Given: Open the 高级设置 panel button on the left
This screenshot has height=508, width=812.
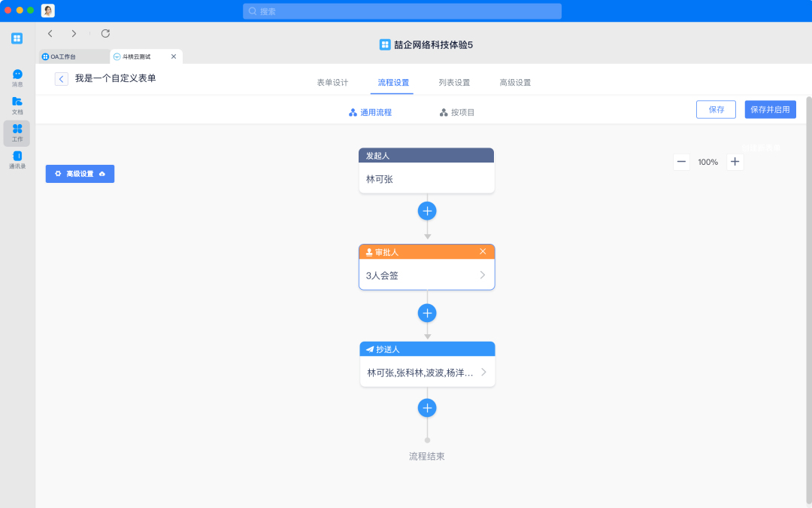Looking at the screenshot, I should pyautogui.click(x=80, y=174).
